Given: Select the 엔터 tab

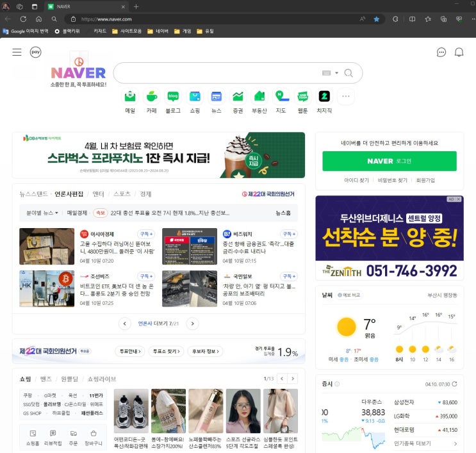Looking at the screenshot, I should tap(98, 194).
